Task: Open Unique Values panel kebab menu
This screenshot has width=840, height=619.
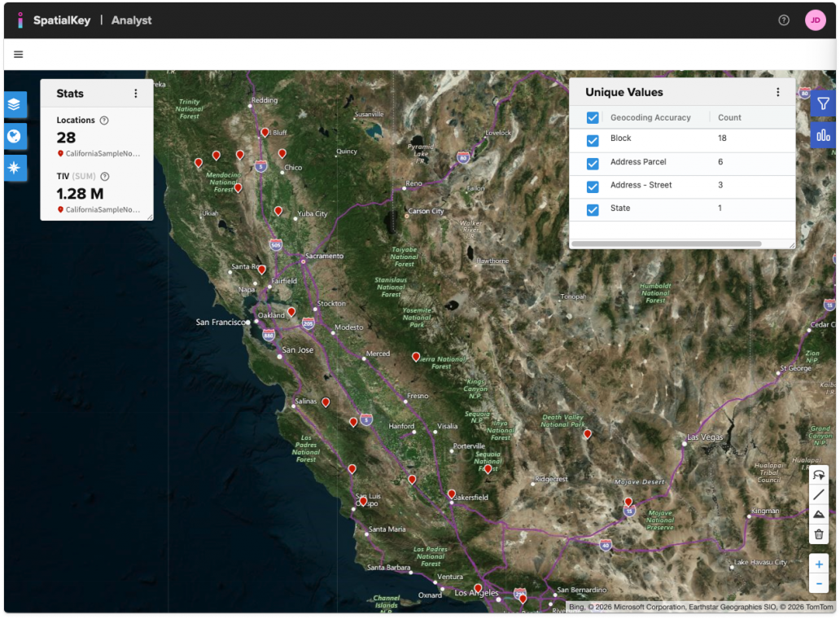Action: (777, 93)
